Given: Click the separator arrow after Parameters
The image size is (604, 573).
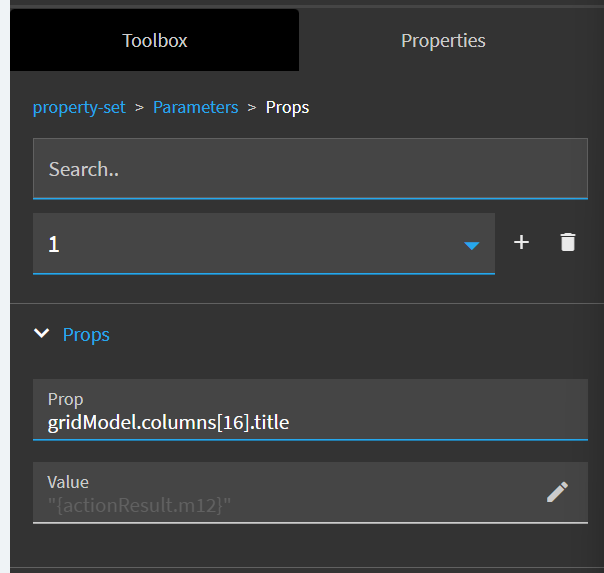Looking at the screenshot, I should (252, 107).
